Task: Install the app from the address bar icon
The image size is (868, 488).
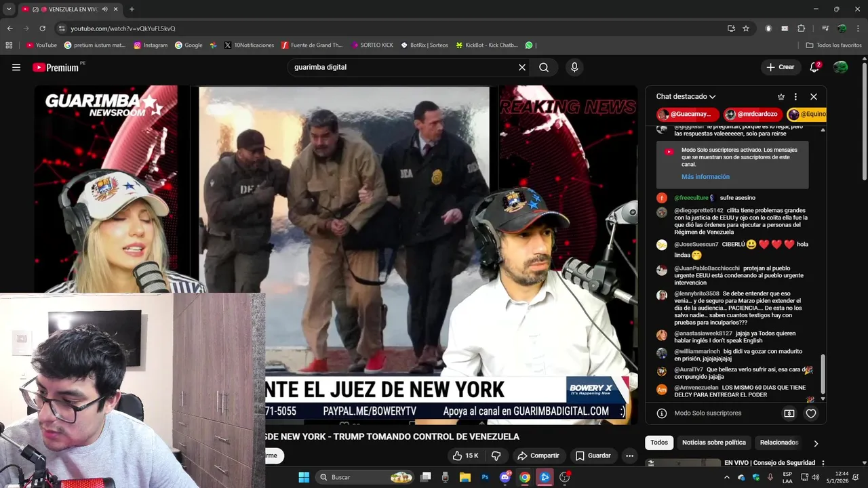Action: coord(731,28)
